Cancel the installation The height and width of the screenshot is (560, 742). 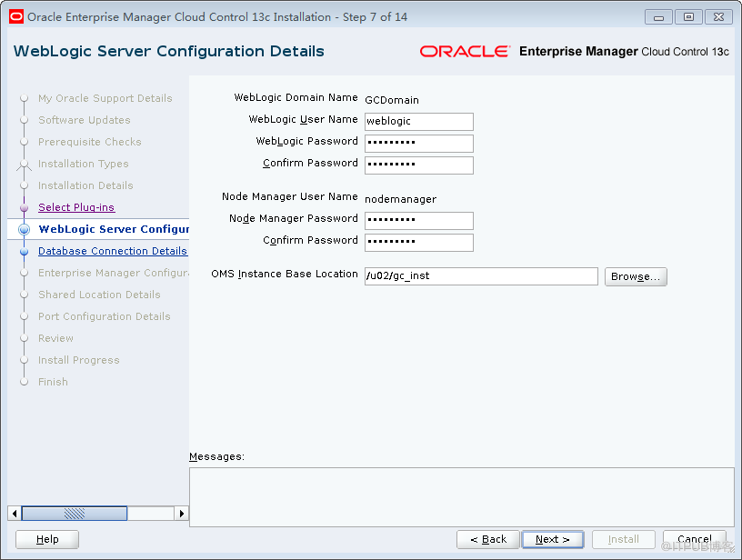pos(694,539)
